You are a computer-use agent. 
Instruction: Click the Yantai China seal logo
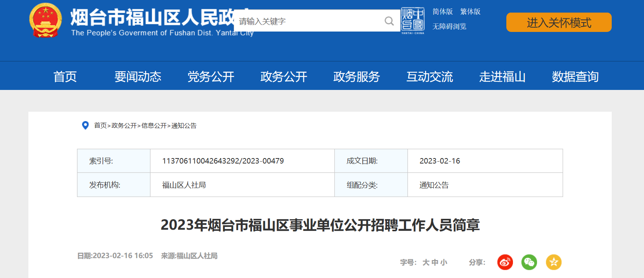tap(413, 21)
